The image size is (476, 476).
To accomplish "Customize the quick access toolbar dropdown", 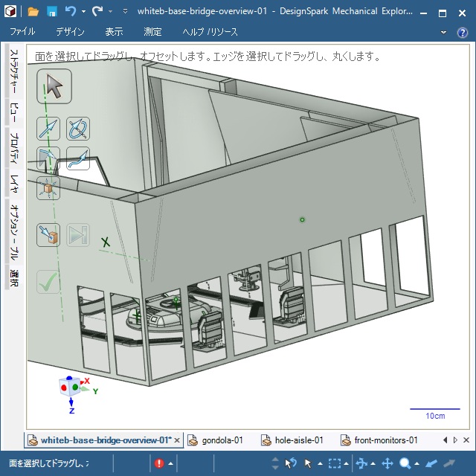I will point(125,12).
